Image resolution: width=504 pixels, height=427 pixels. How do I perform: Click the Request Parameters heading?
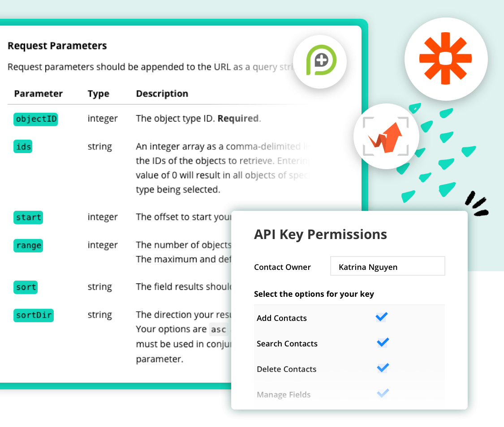pyautogui.click(x=57, y=45)
